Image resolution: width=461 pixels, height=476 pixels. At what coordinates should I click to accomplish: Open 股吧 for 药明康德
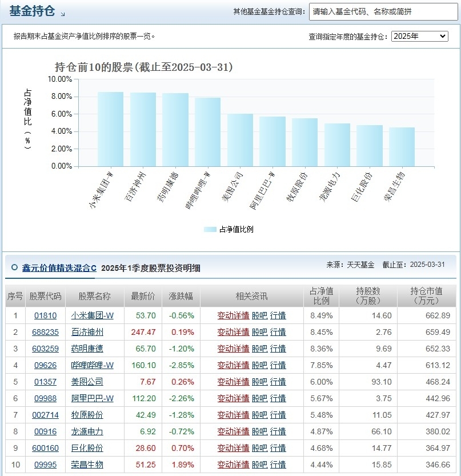pos(260,349)
